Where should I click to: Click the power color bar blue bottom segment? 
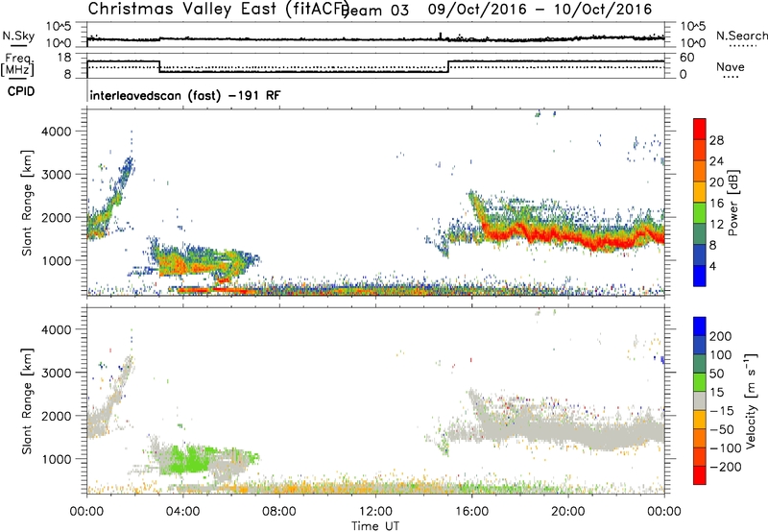click(x=700, y=276)
